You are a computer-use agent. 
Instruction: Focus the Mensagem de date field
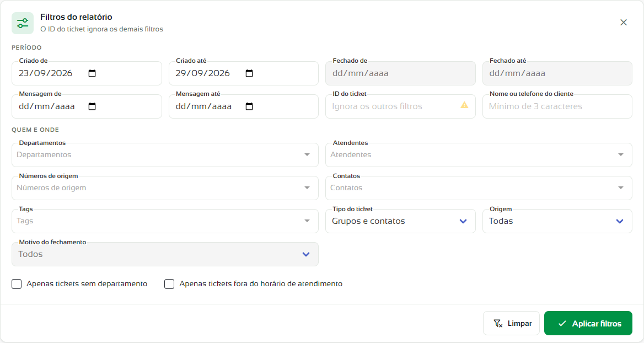(87, 106)
